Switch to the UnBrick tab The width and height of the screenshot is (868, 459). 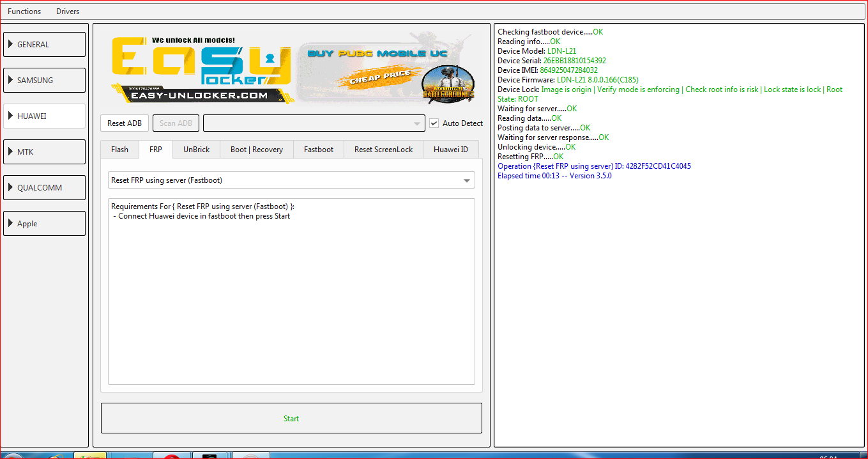pos(196,150)
